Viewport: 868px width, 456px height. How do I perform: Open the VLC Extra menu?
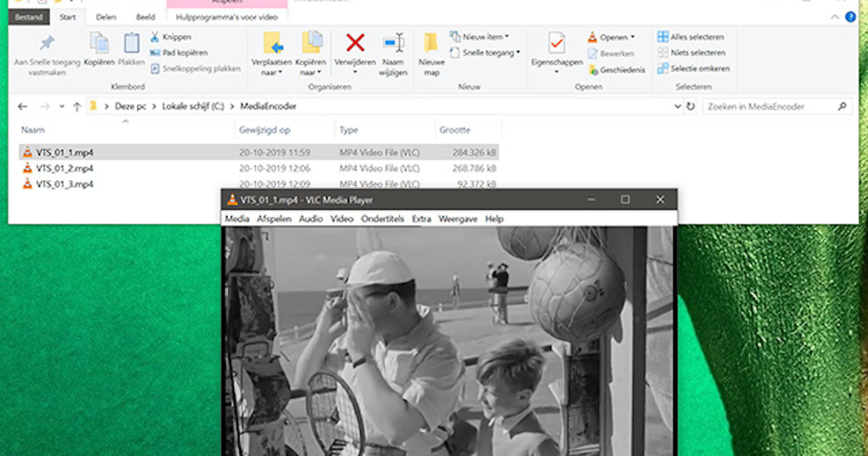(x=421, y=219)
